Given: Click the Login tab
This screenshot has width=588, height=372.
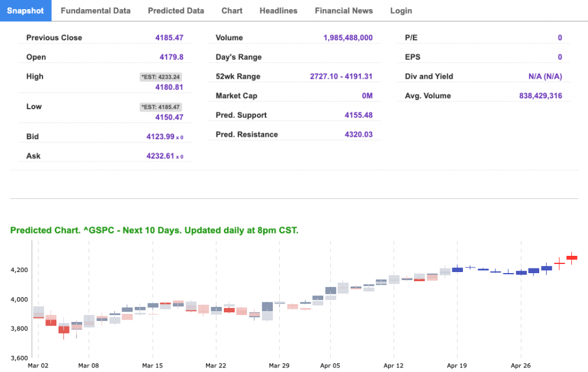Looking at the screenshot, I should [x=401, y=11].
